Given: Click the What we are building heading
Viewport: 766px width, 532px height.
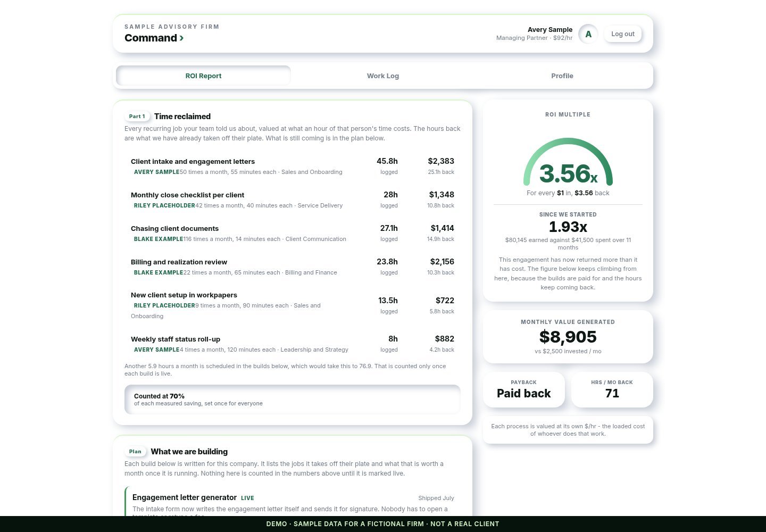Looking at the screenshot, I should (x=189, y=452).
